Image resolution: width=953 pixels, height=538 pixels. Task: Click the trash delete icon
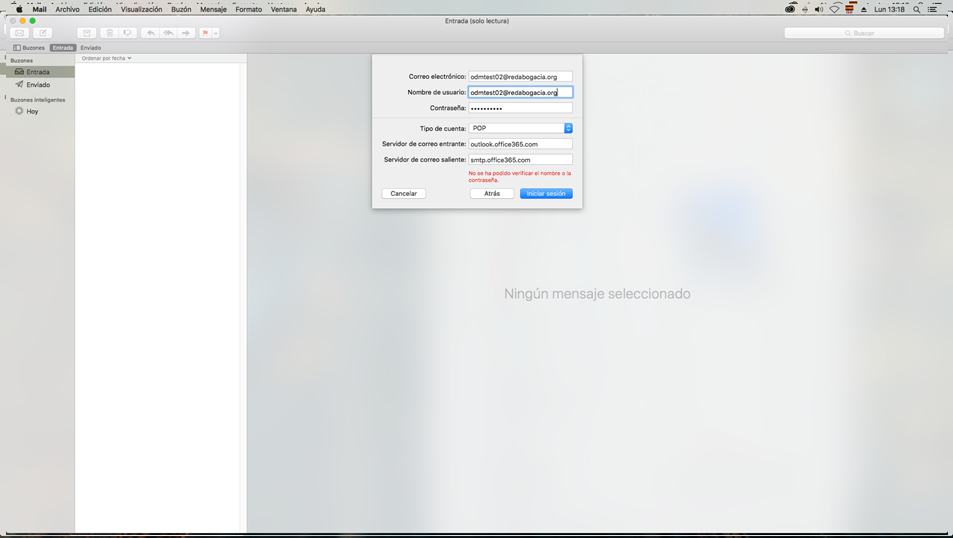110,33
